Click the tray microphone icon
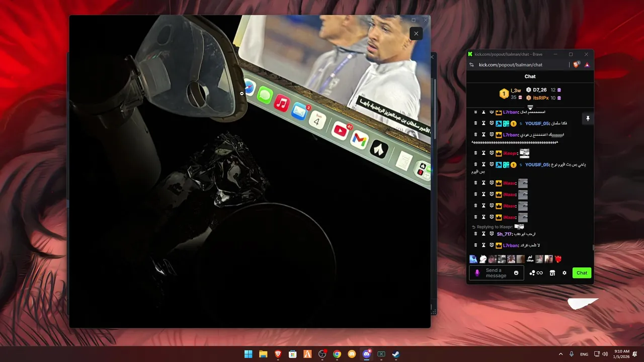 pyautogui.click(x=572, y=354)
